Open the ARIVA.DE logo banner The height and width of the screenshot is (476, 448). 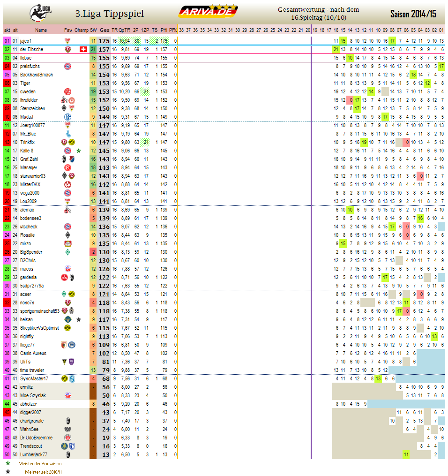(x=209, y=12)
